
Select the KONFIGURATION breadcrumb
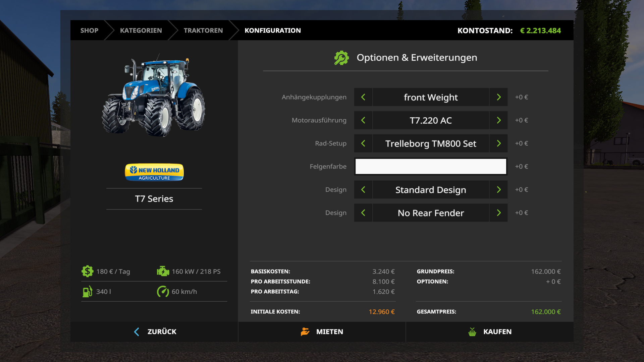click(273, 31)
